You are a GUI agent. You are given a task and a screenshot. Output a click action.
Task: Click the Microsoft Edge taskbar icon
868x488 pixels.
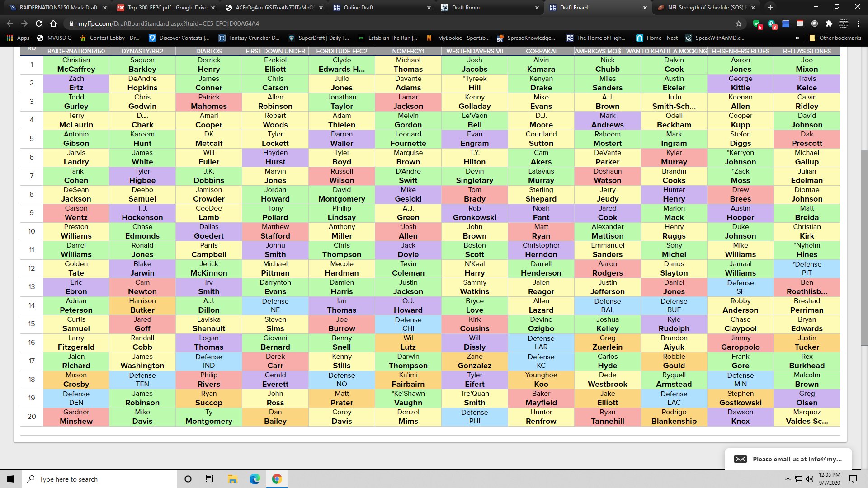click(x=255, y=479)
